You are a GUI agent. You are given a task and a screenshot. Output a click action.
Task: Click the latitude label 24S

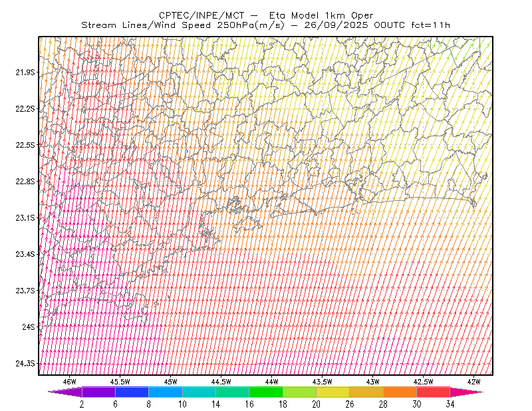tap(29, 327)
